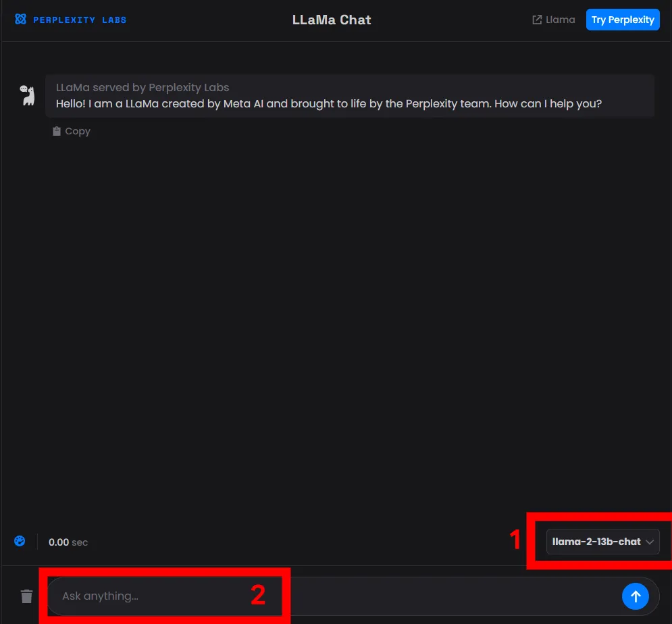Viewport: 672px width, 624px height.
Task: Copy the LLaMa greeting message
Action: click(72, 131)
